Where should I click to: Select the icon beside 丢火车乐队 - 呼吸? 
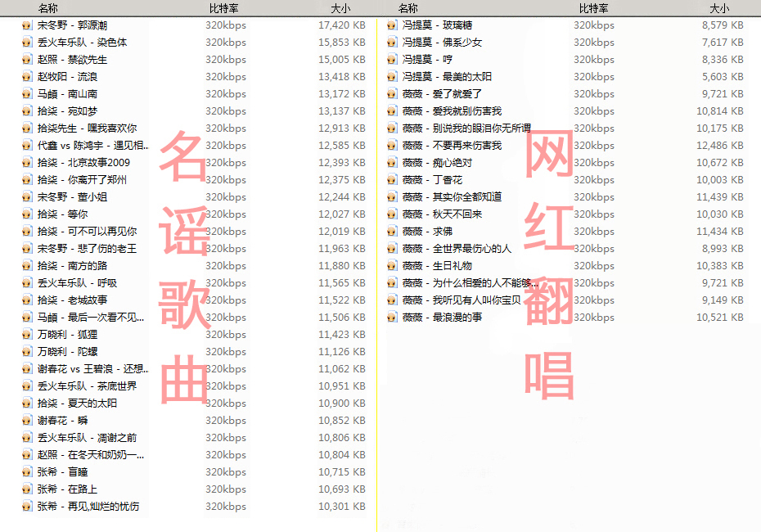pyautogui.click(x=27, y=283)
